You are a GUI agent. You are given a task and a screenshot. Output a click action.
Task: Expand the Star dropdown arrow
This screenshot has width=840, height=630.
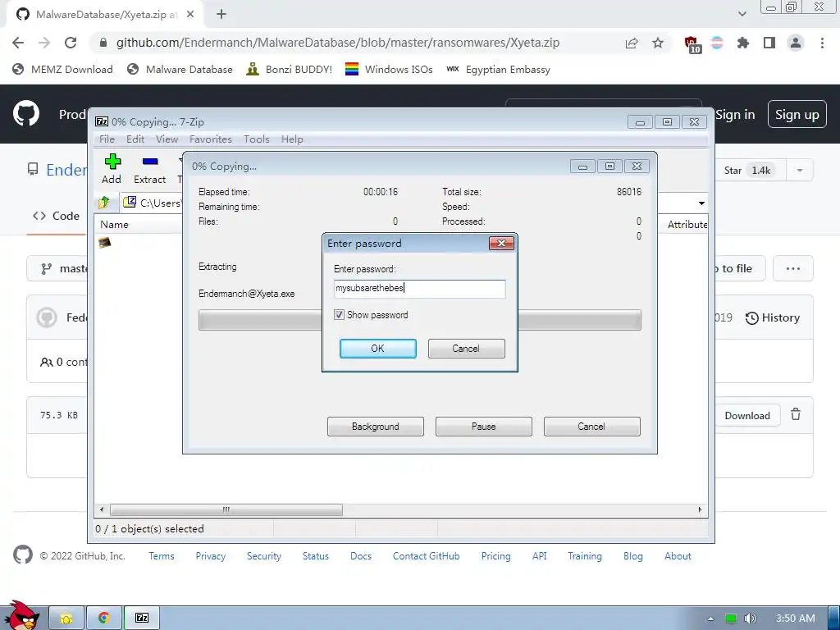[799, 171]
